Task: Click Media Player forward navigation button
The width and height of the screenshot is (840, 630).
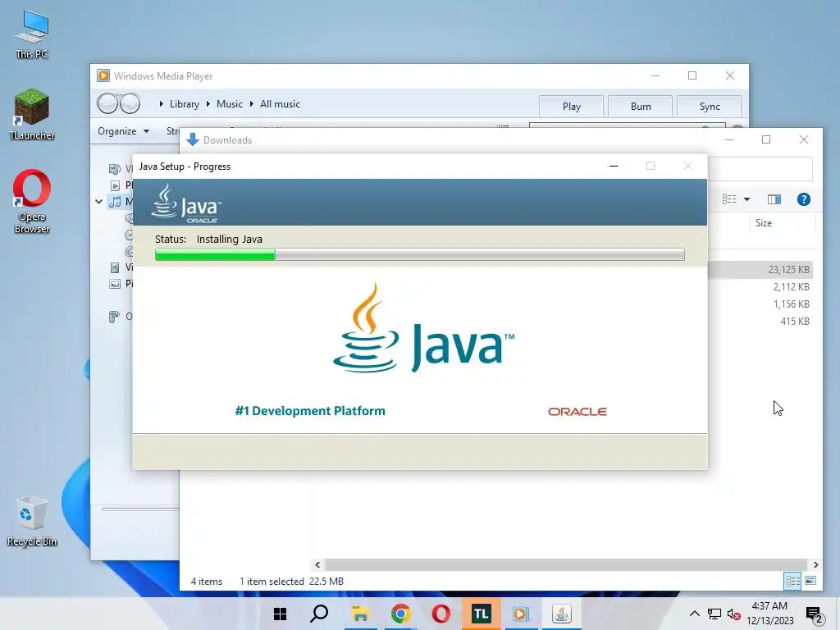Action: (130, 103)
